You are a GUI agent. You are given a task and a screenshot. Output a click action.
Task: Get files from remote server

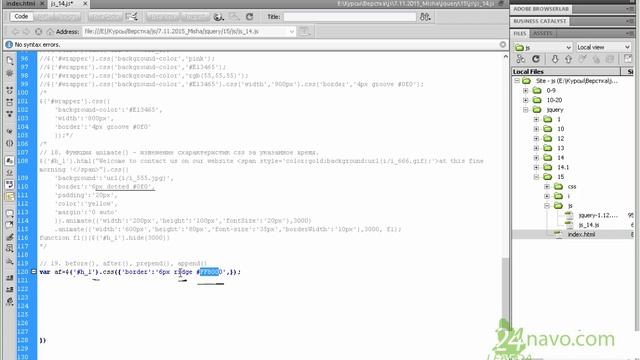(x=554, y=60)
